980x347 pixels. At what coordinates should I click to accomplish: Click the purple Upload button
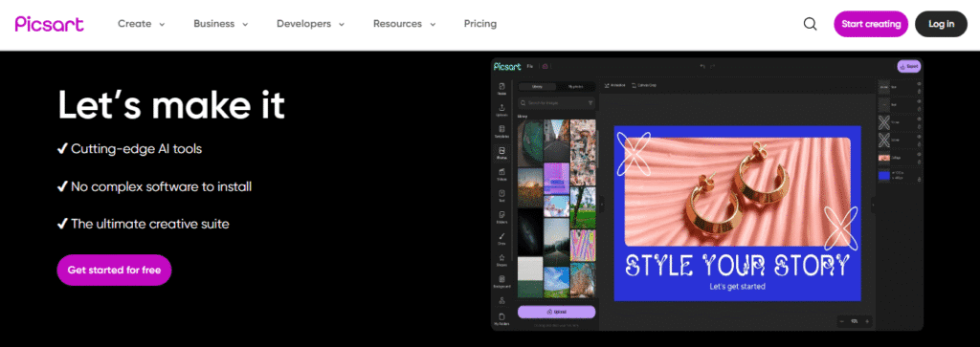[x=556, y=312]
